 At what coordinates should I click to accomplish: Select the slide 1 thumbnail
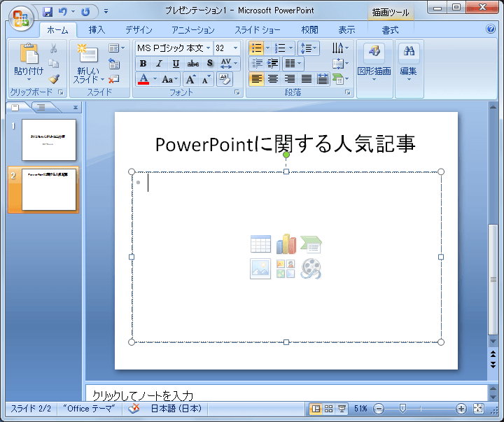(48, 139)
